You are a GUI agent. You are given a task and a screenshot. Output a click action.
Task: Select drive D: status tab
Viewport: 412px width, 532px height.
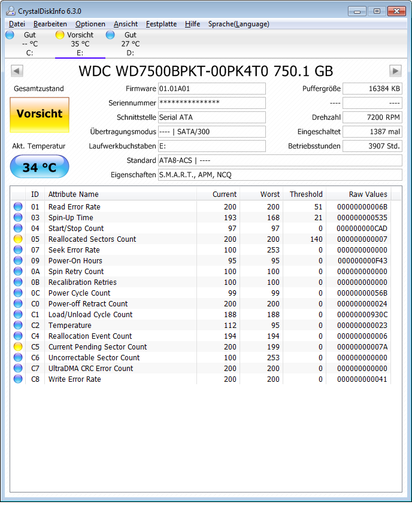[x=131, y=44]
